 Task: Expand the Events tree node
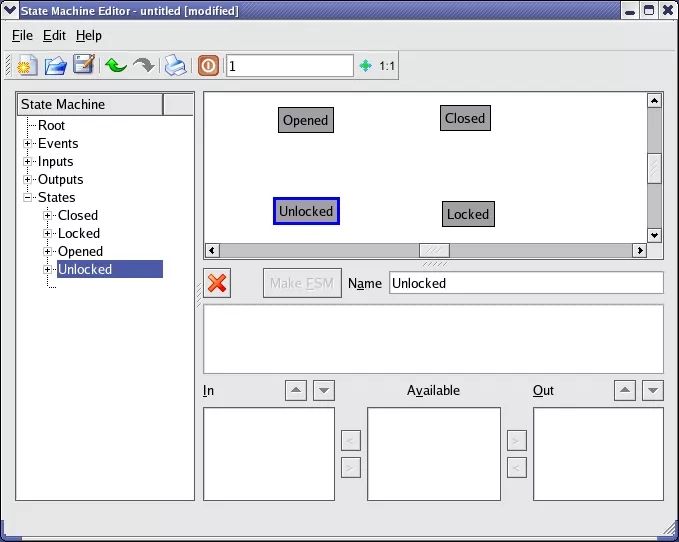pos(29,144)
